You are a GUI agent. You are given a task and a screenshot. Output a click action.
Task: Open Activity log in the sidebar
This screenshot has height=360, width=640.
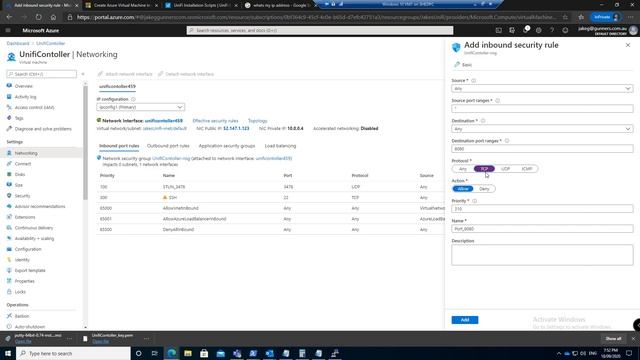(25, 97)
